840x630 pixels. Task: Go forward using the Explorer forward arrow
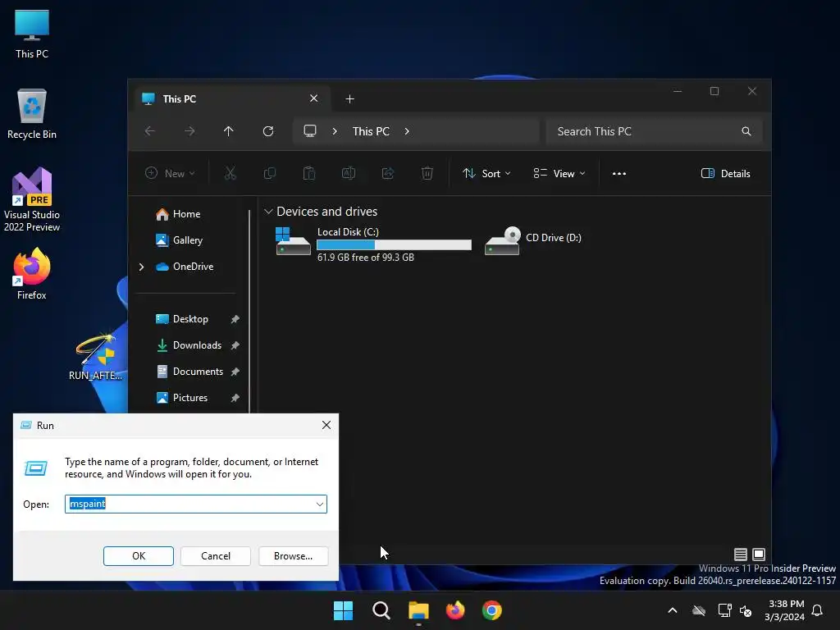click(189, 131)
